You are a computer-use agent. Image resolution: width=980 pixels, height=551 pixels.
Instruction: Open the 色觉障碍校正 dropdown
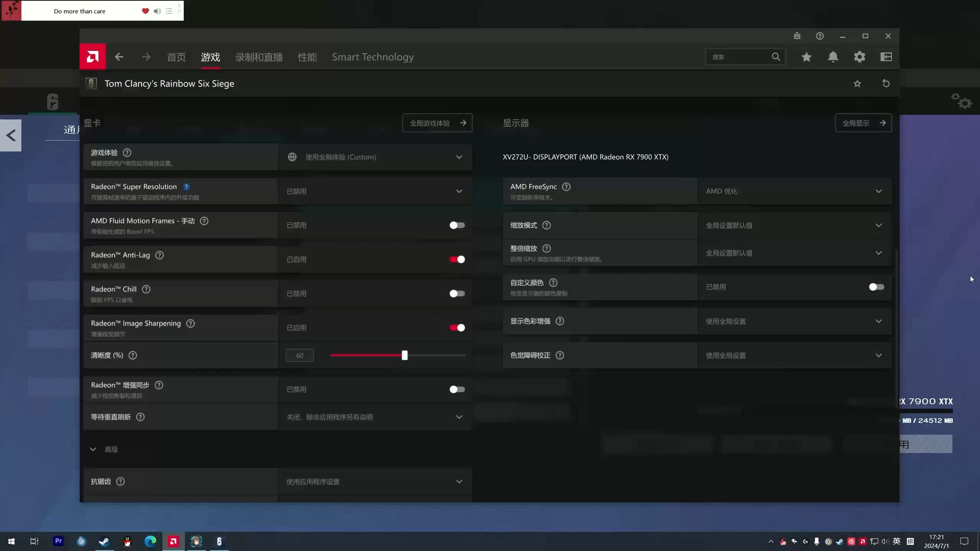794,355
